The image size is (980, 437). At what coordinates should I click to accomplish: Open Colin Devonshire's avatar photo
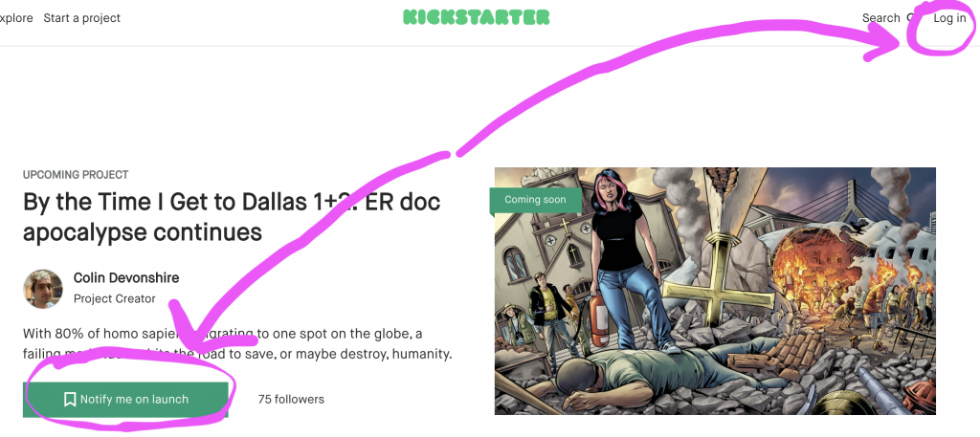43,289
